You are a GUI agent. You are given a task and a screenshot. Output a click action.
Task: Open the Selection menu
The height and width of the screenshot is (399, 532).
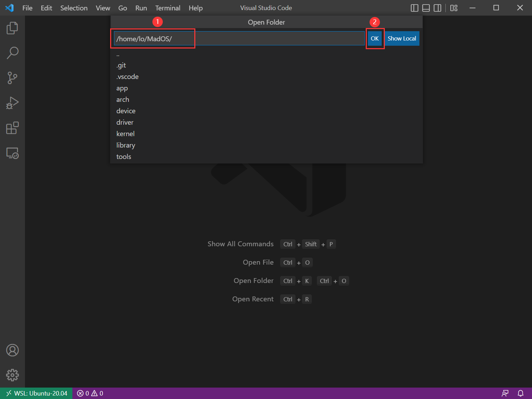(74, 8)
